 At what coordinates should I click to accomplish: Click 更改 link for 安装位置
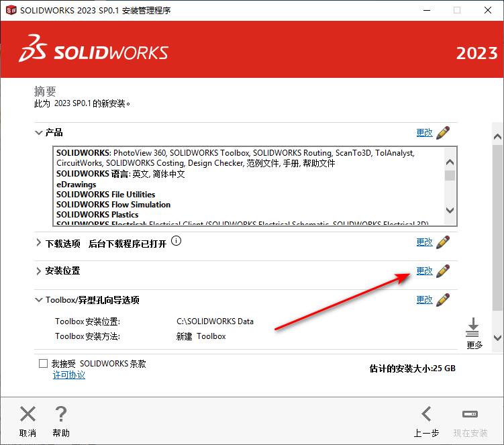click(x=424, y=271)
